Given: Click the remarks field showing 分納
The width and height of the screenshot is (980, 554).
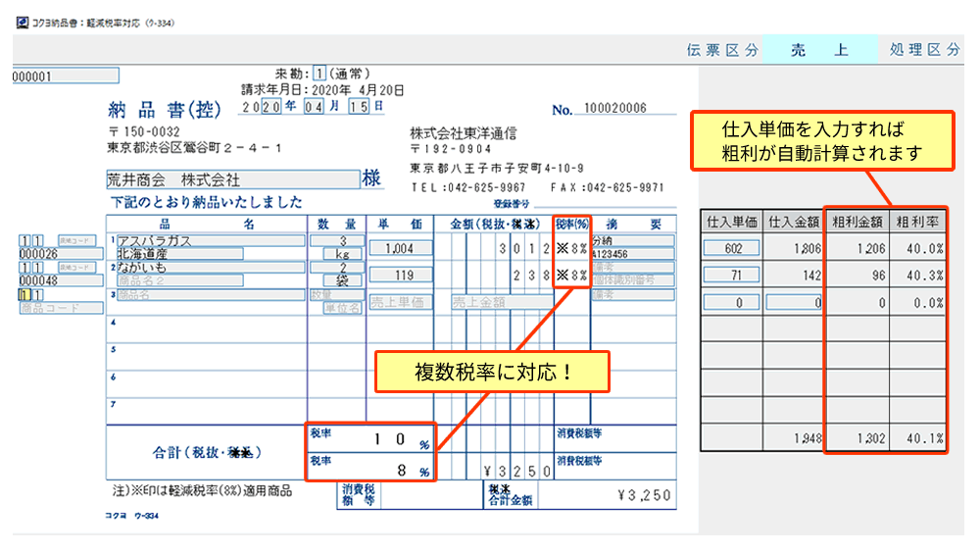Looking at the screenshot, I should pos(631,240).
